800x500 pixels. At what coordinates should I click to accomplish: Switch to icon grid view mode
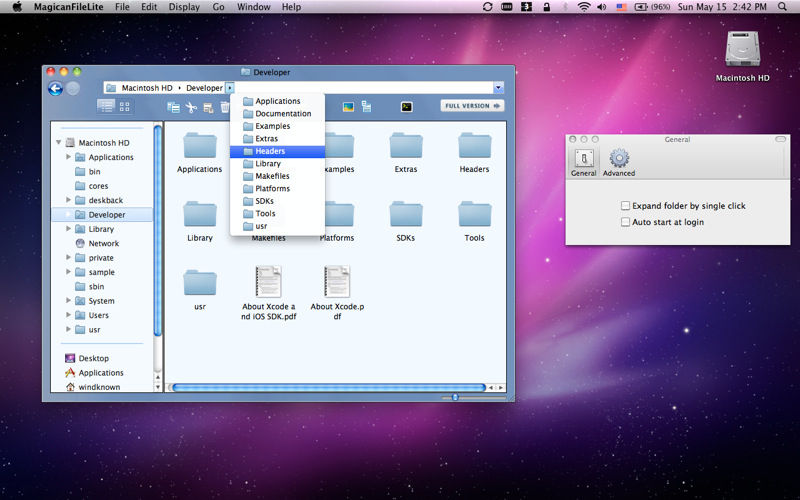coord(124,106)
